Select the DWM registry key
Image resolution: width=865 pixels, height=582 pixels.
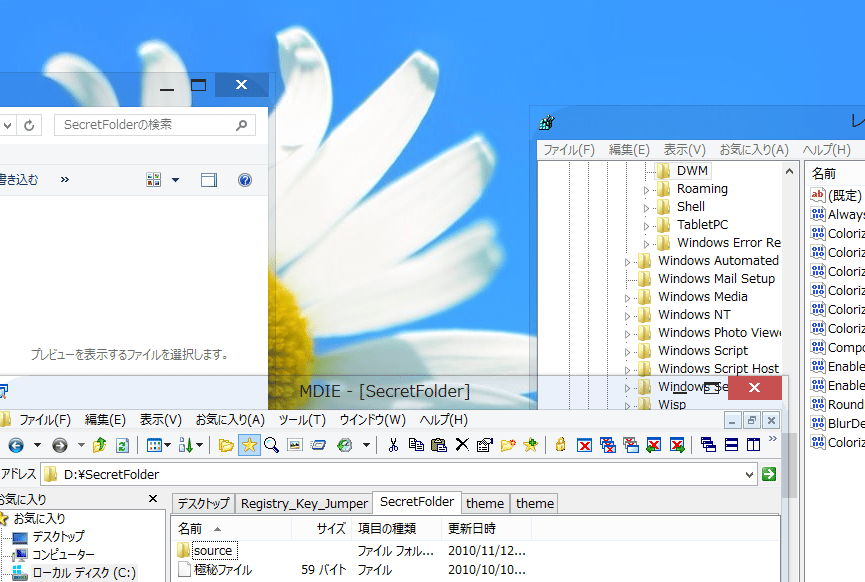pyautogui.click(x=692, y=171)
